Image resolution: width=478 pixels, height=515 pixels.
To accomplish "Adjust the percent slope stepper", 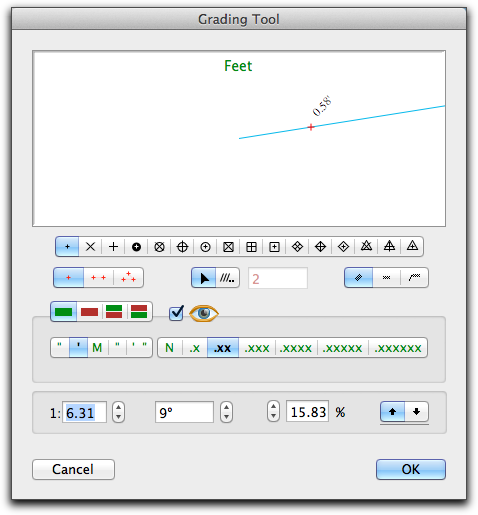I will (x=273, y=411).
